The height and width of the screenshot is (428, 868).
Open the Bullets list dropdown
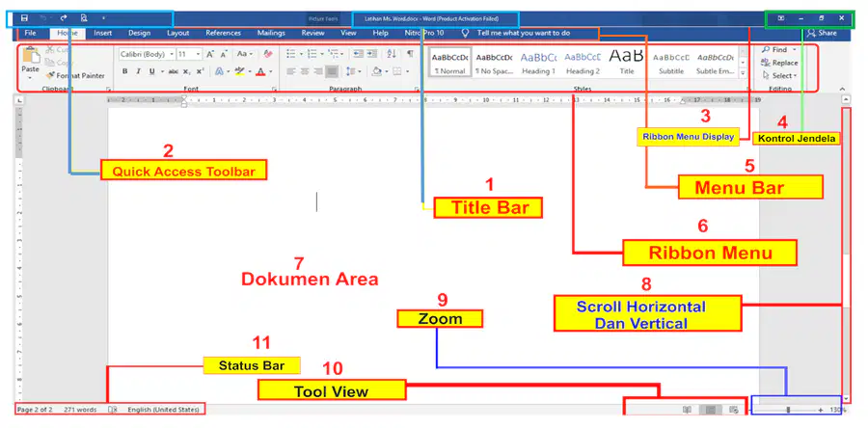(301, 54)
